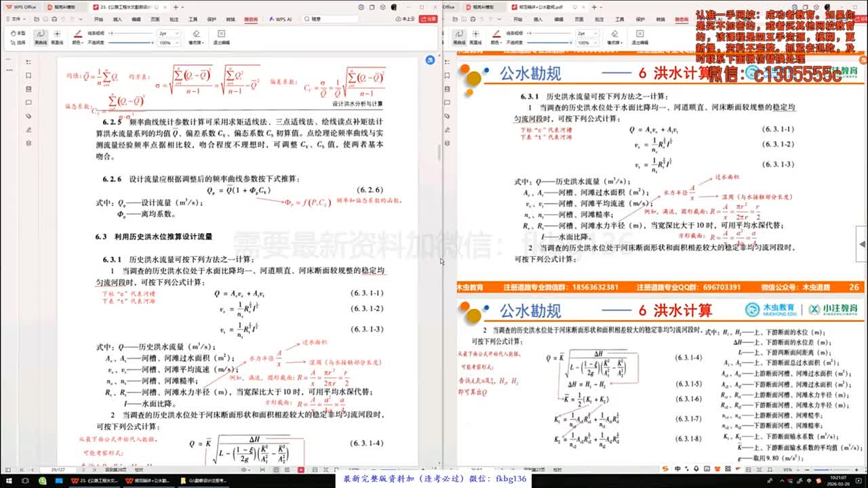Viewport: 868px width, 488px height.
Task: Click the page number field 29/127
Action: (x=58, y=470)
